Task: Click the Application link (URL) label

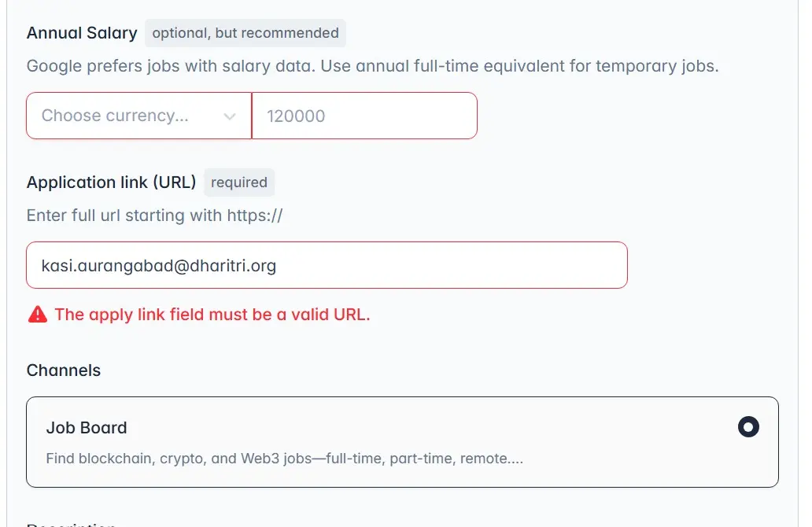Action: click(111, 182)
